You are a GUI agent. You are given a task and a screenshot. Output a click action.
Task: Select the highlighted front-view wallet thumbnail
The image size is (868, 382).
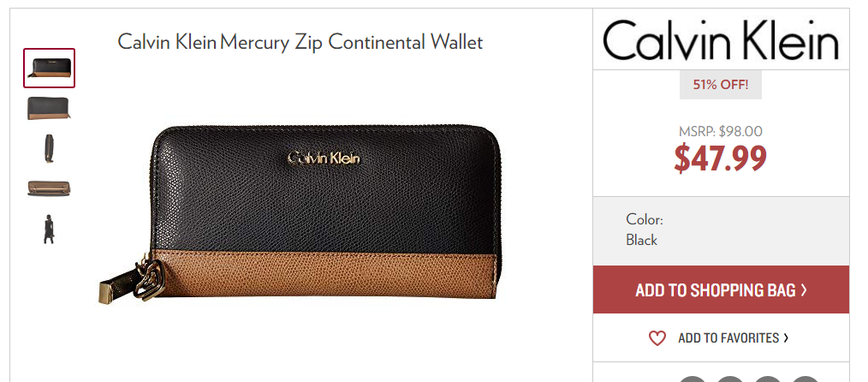click(49, 68)
